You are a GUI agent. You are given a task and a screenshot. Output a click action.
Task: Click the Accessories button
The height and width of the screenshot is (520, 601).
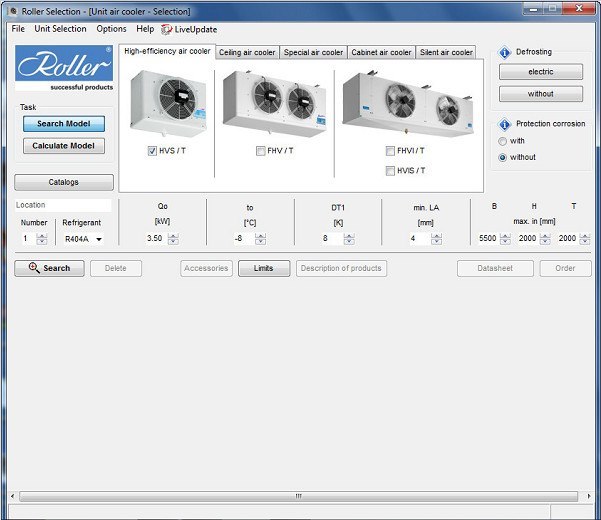click(206, 268)
